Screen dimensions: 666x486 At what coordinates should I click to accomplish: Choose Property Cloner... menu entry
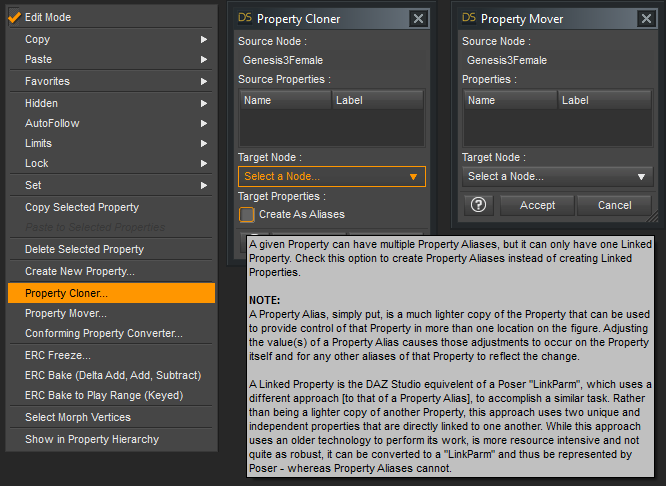(110, 293)
